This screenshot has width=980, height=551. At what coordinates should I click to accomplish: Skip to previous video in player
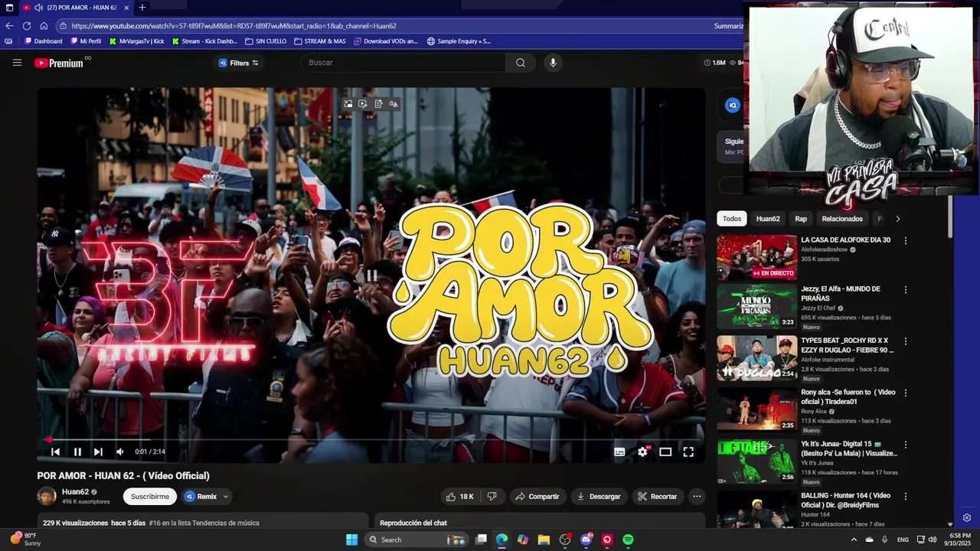[55, 452]
